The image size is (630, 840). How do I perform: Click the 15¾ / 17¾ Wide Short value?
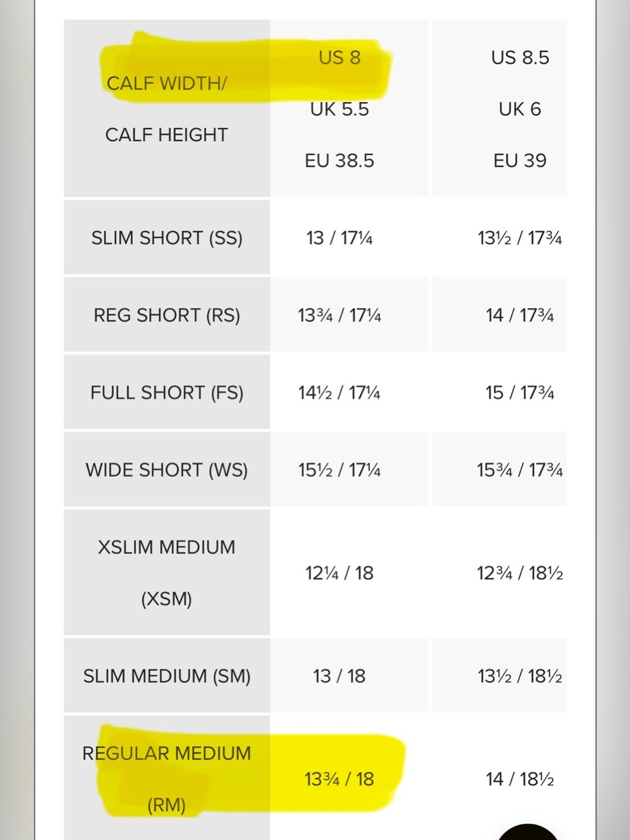pyautogui.click(x=520, y=471)
